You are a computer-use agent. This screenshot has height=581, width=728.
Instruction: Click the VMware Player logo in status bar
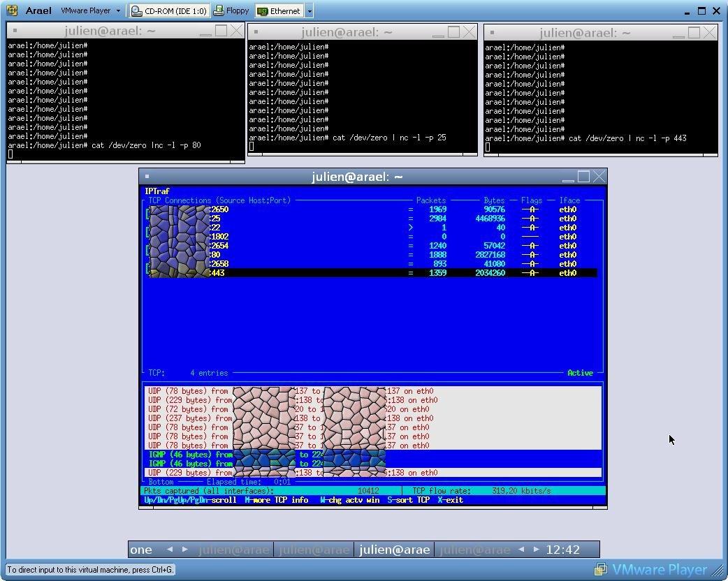click(651, 569)
